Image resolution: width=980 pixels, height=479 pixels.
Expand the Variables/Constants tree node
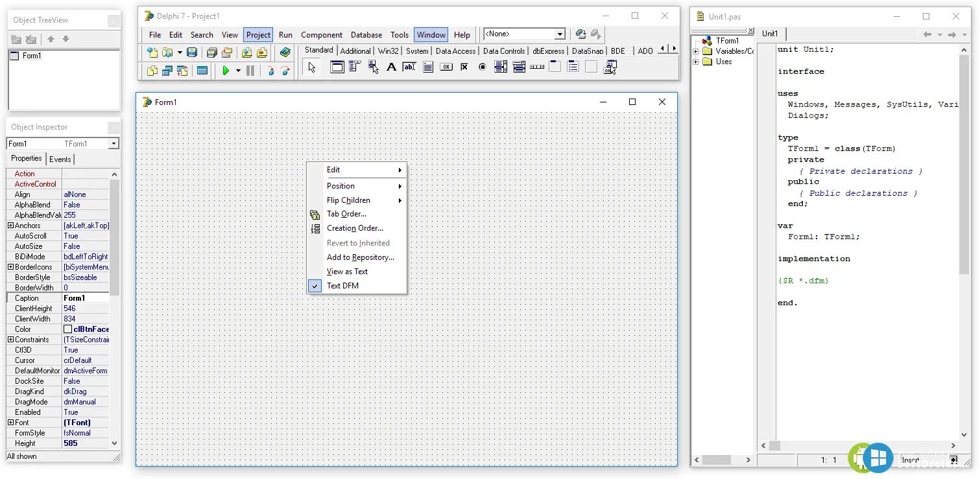[x=696, y=51]
